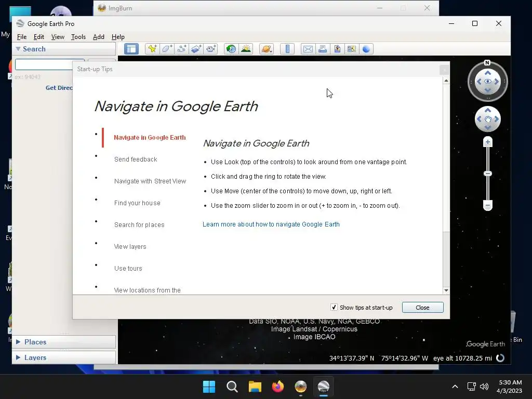
Task: Toggle sunlight across the landscape icon
Action: pos(246,49)
